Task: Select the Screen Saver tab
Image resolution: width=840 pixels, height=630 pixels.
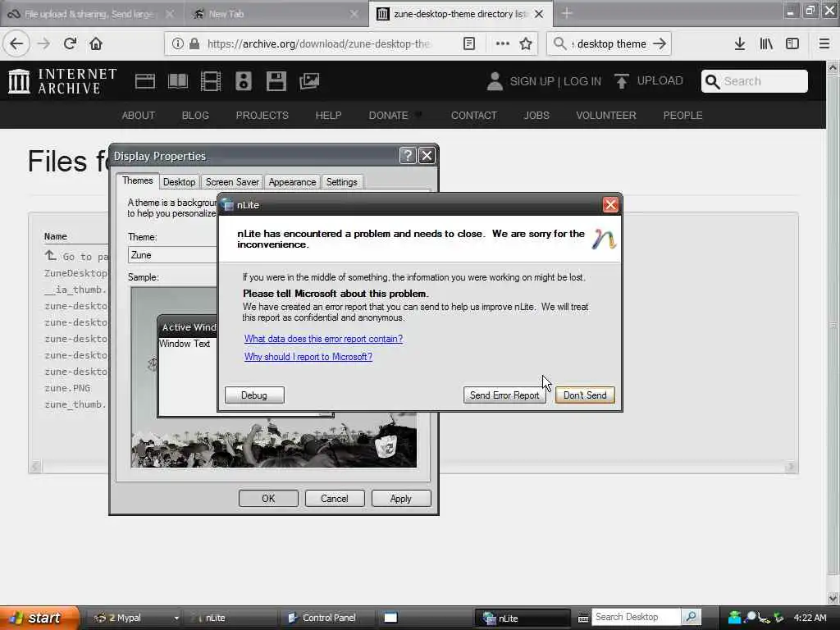Action: 232,182
